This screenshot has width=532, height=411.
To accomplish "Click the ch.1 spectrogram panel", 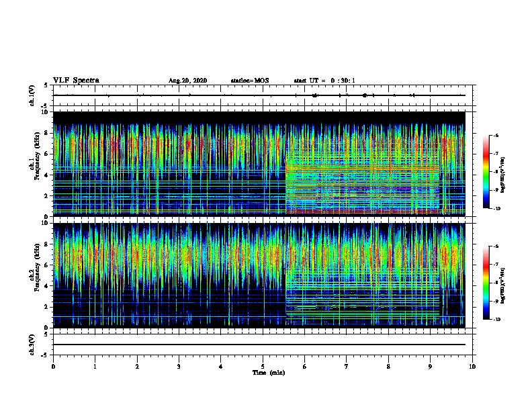I will coord(259,164).
